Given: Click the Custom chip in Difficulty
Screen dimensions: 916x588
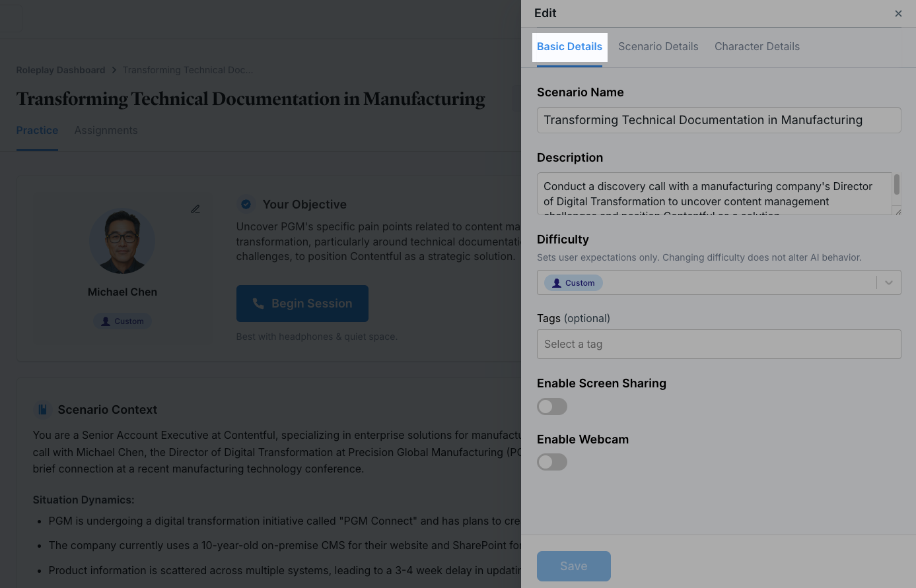Looking at the screenshot, I should click(x=573, y=283).
